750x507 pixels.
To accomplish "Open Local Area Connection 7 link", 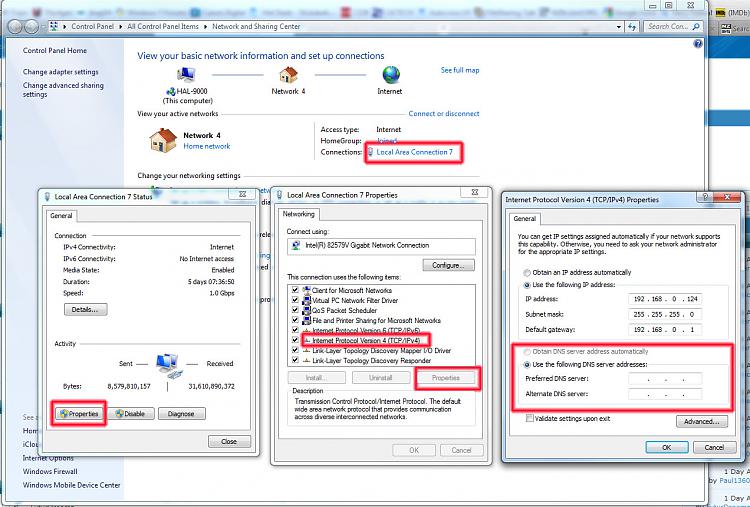I will [414, 152].
